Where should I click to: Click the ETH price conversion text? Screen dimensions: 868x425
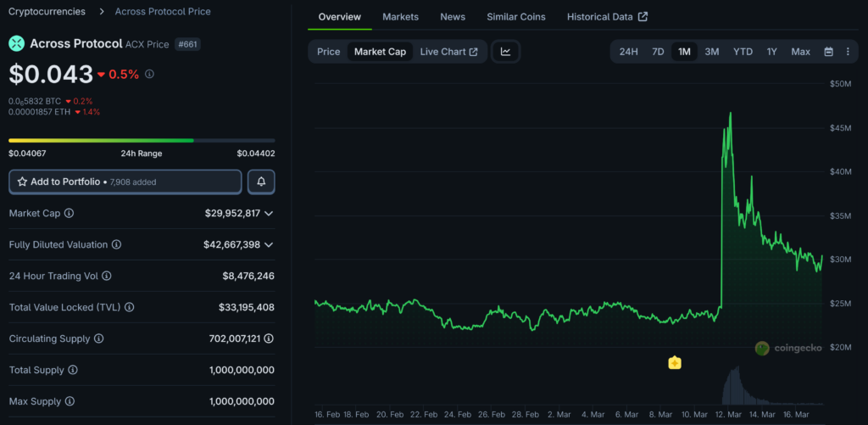[39, 112]
